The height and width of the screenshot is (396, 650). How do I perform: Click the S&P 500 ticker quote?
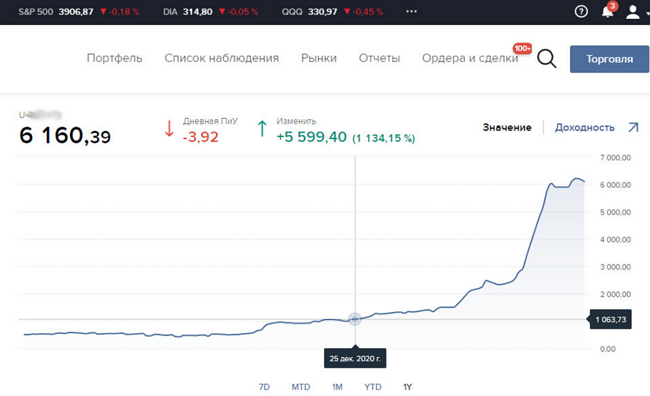(x=78, y=12)
